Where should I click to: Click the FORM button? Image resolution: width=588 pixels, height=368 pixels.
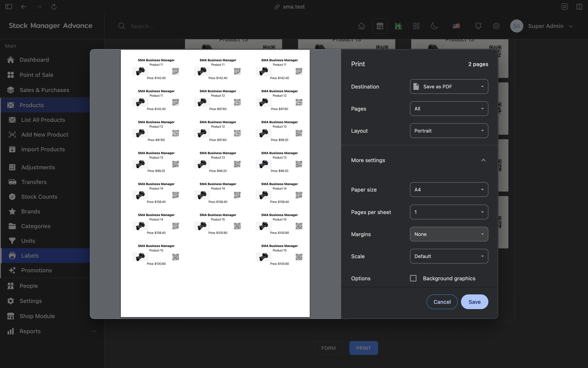[x=329, y=348]
